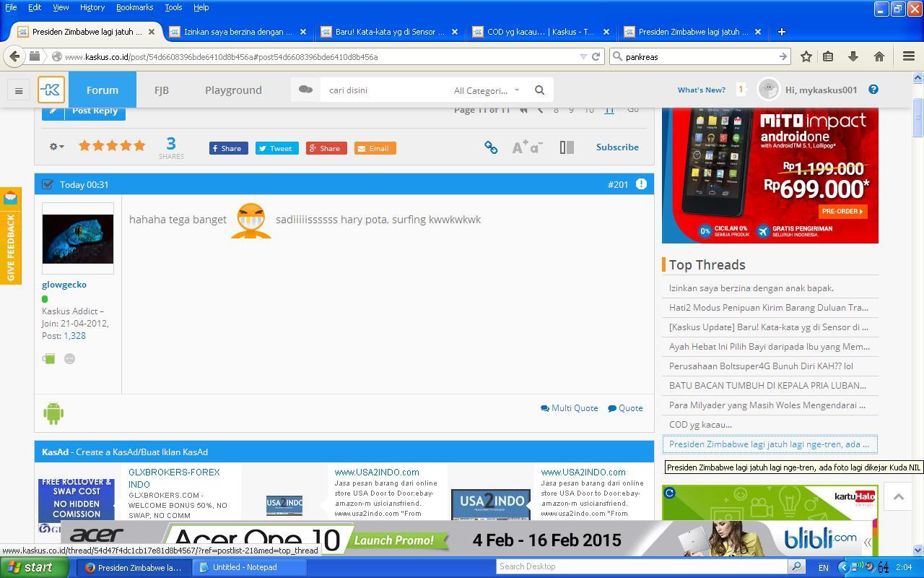Click the vertical page scrollbar thumb
Viewport: 924px width, 578px height.
[x=918, y=116]
